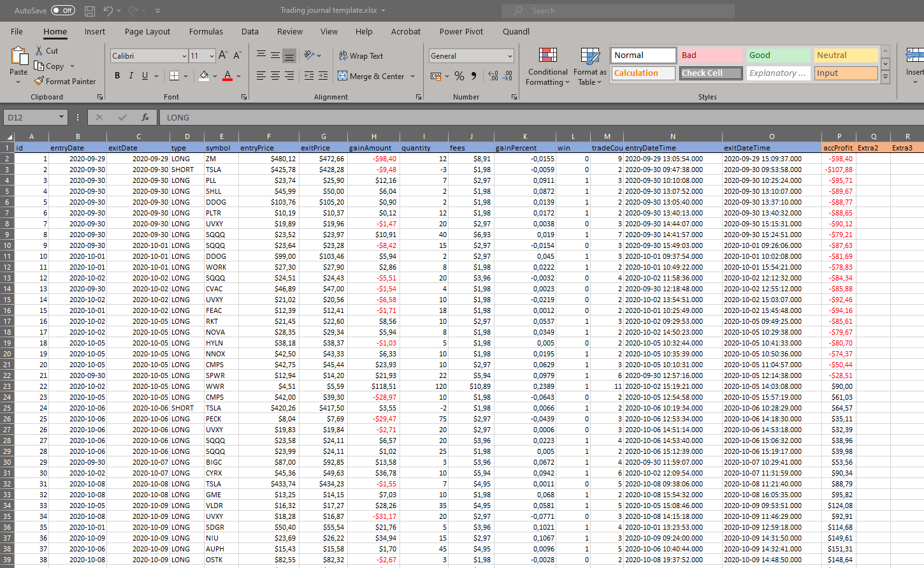The height and width of the screenshot is (568, 924).
Task: Open the Calibri font name dropdown
Action: point(184,56)
